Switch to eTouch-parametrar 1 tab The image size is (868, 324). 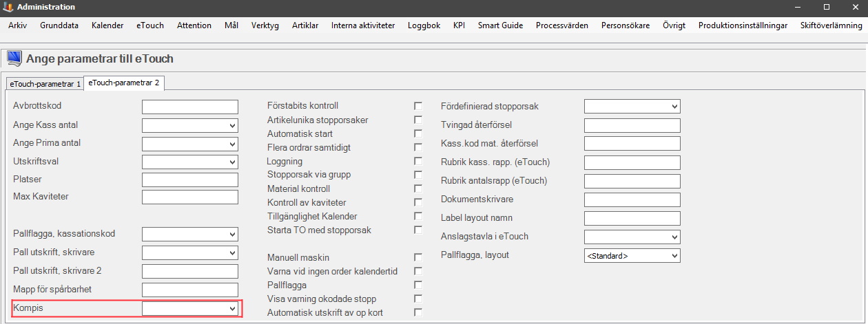45,84
